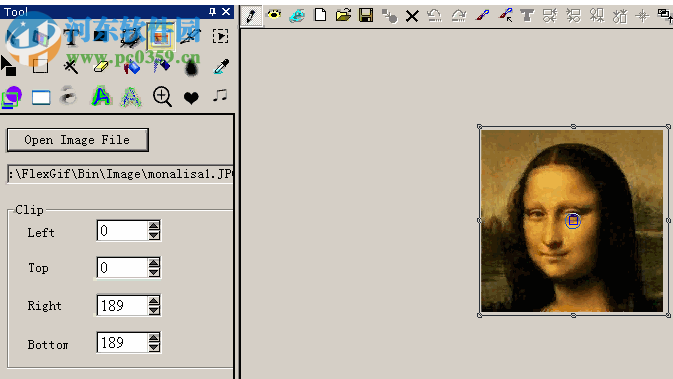Select the smudge swirl tool

(68, 96)
